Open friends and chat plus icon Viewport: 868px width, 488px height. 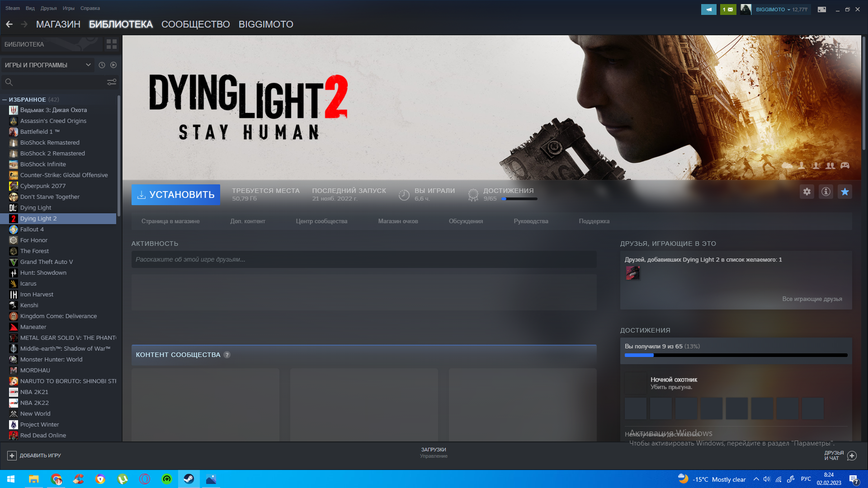(852, 455)
